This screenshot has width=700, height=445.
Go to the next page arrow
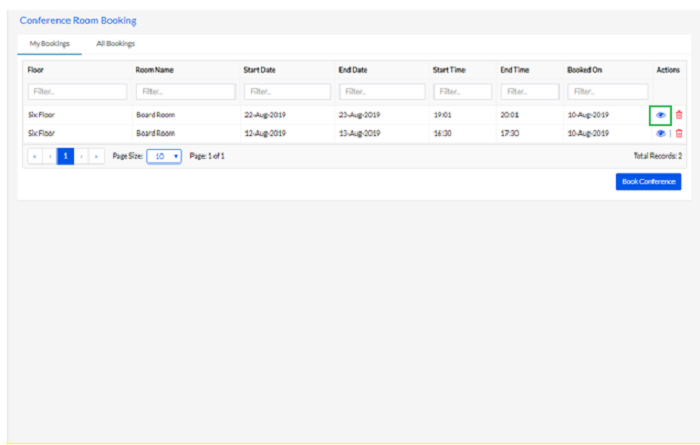click(81, 156)
